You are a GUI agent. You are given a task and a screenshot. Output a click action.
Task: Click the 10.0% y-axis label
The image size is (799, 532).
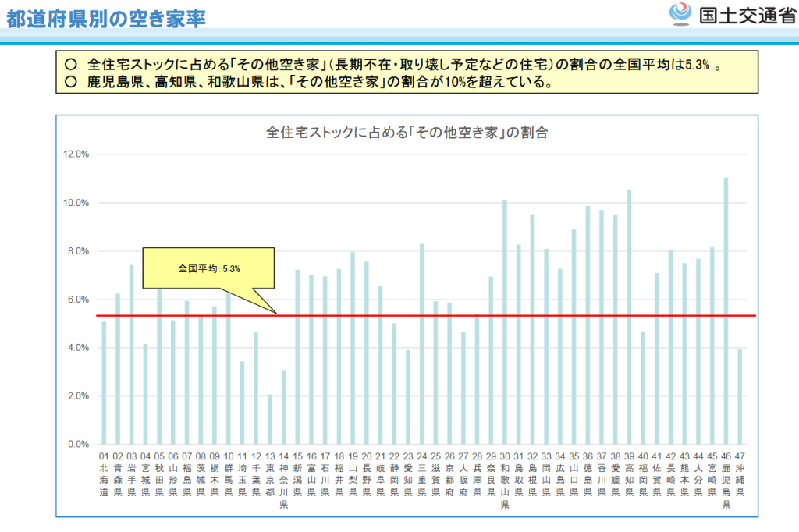(x=76, y=203)
